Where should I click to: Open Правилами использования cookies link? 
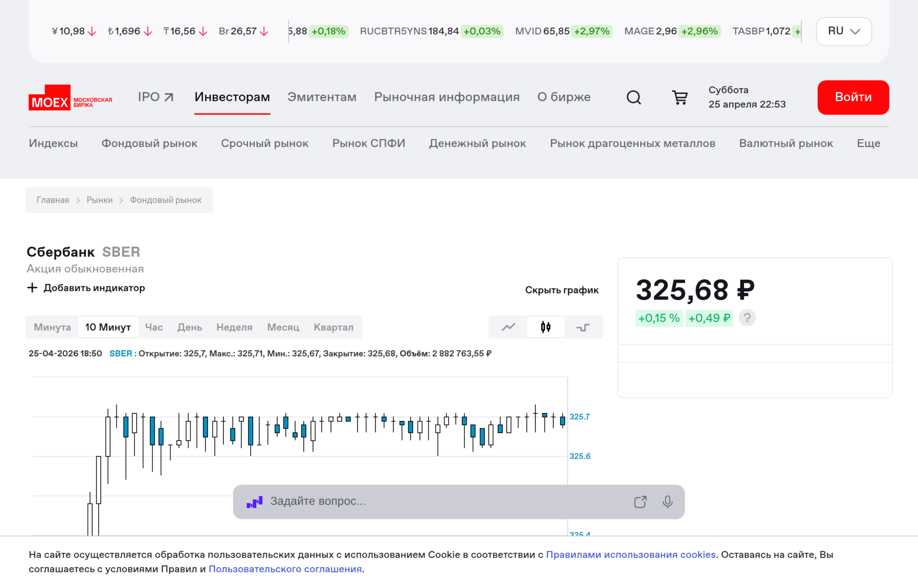click(631, 555)
